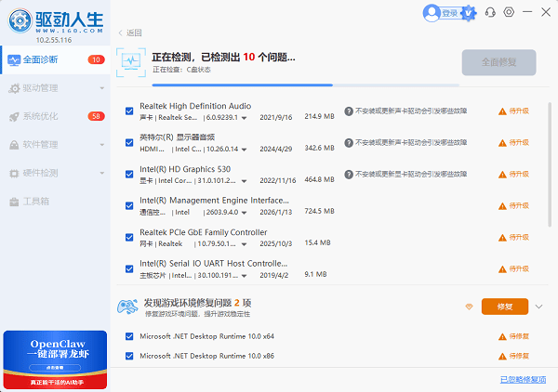This screenshot has height=392, width=558.
Task: Uncheck Intel Serial IO UART Host Controller checkbox
Action: tap(129, 269)
